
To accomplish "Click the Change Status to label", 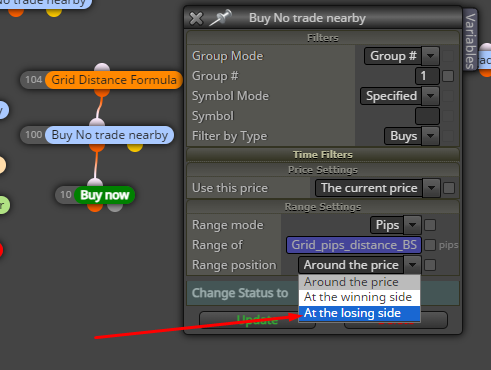I will pos(240,293).
